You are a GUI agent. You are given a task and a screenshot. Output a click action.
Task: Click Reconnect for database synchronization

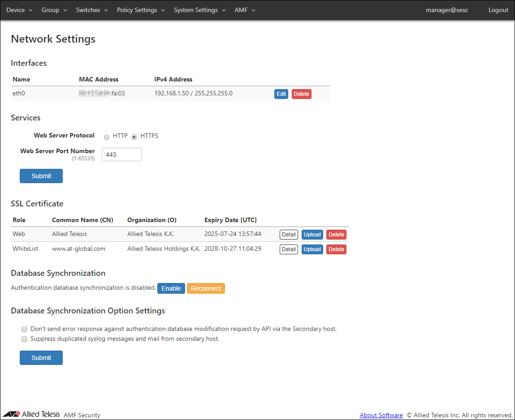206,288
